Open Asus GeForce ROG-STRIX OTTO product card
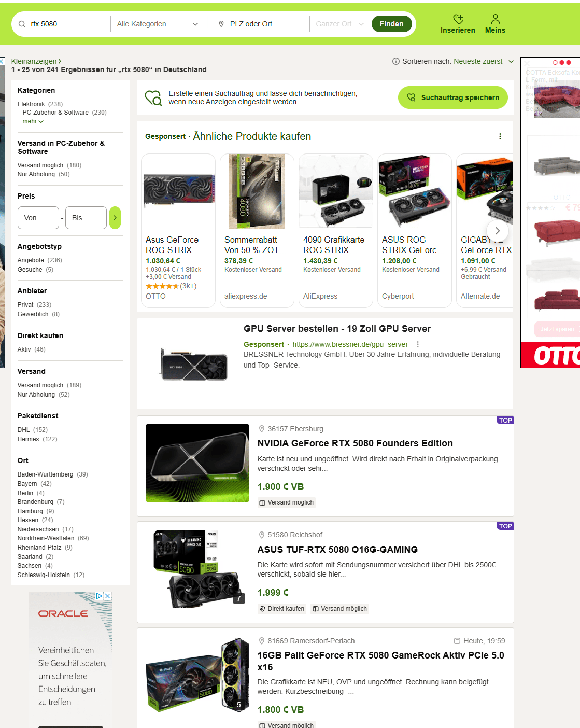 178,231
